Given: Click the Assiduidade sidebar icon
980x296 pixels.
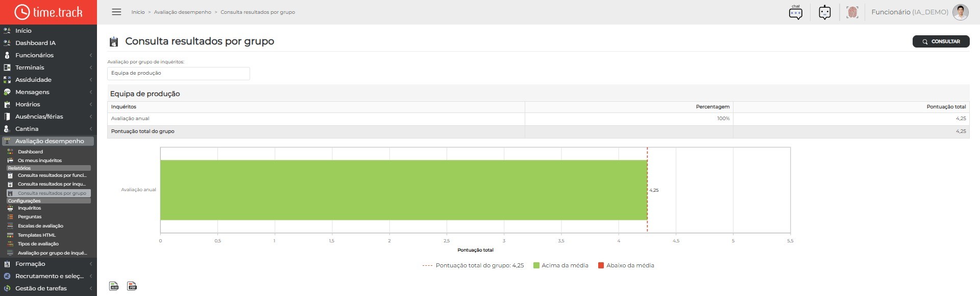Looking at the screenshot, I should coord(7,80).
